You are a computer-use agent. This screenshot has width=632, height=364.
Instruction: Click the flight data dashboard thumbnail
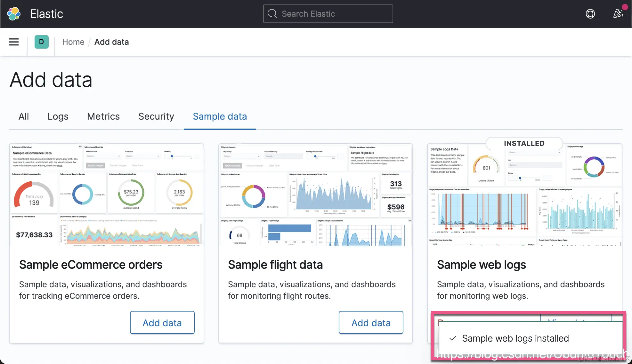315,194
